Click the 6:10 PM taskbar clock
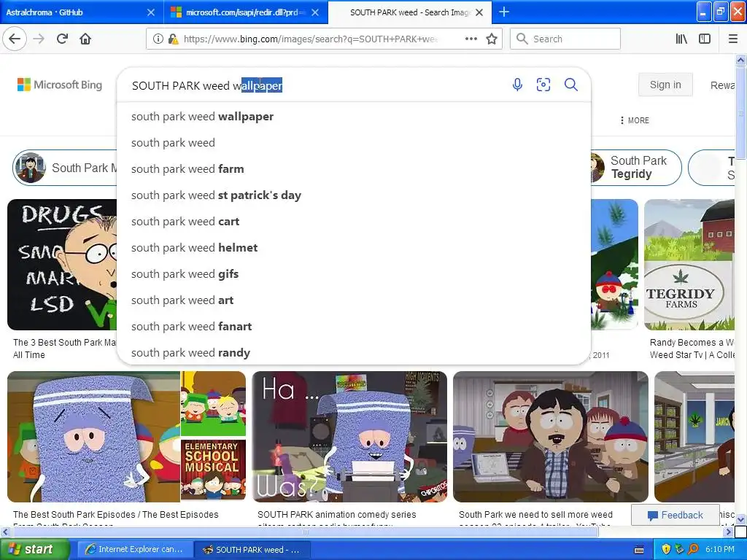This screenshot has height=560, width=747. [720, 550]
